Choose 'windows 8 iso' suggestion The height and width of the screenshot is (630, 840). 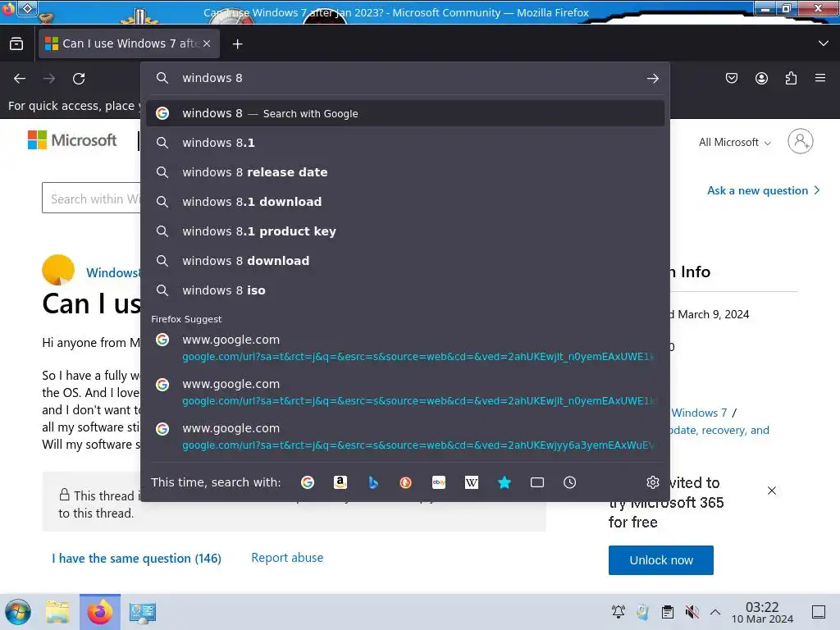(x=405, y=290)
